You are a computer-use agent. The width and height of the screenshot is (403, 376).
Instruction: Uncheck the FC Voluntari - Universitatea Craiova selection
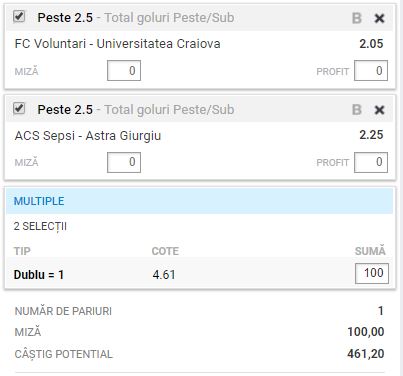[19, 16]
